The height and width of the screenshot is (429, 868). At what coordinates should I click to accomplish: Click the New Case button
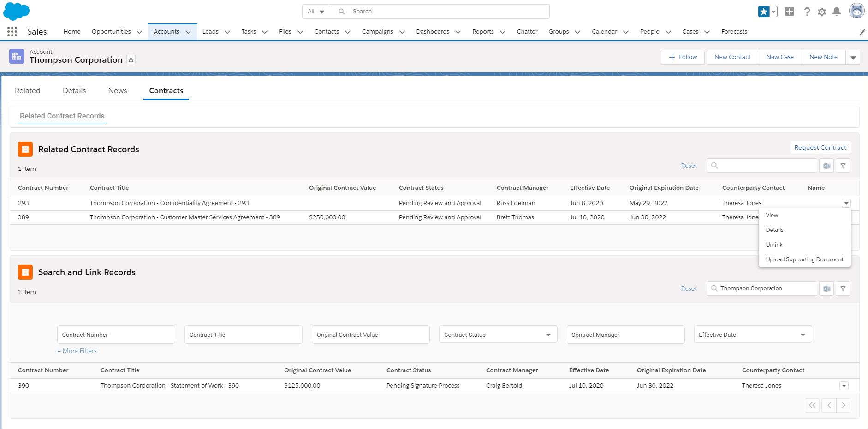(780, 57)
